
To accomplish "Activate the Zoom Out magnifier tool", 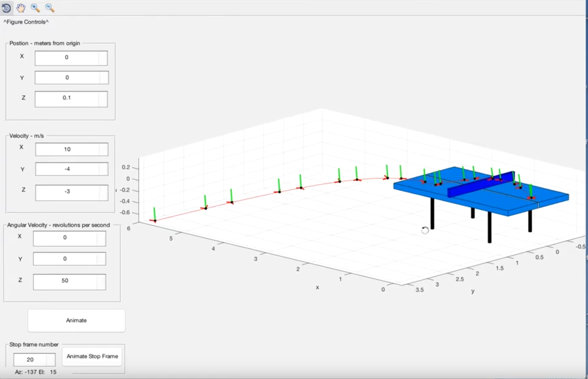I will 50,8.
